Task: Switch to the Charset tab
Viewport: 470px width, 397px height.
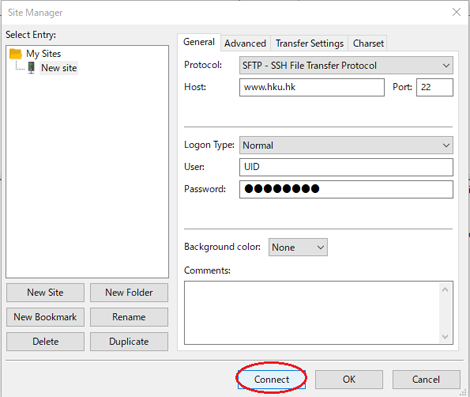Action: coord(368,43)
